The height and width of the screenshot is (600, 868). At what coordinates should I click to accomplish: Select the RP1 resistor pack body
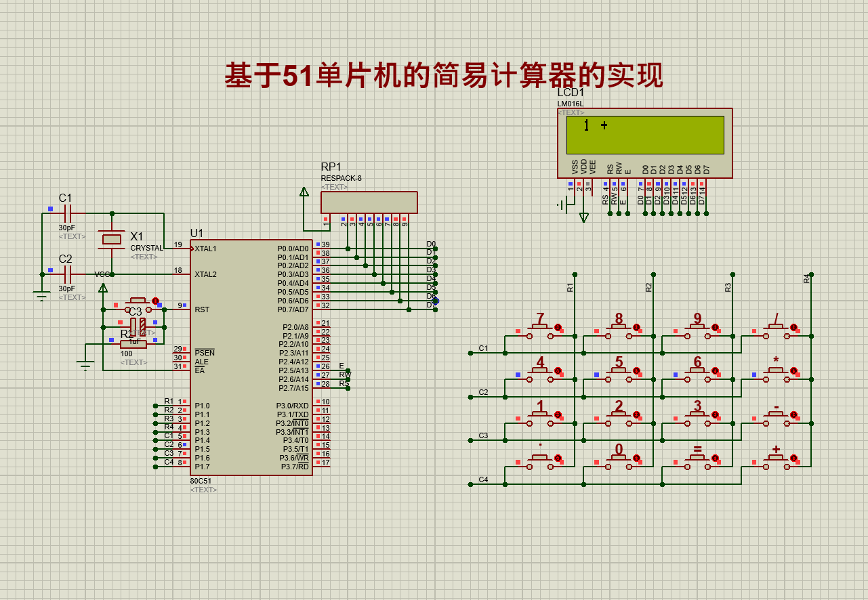coord(369,202)
